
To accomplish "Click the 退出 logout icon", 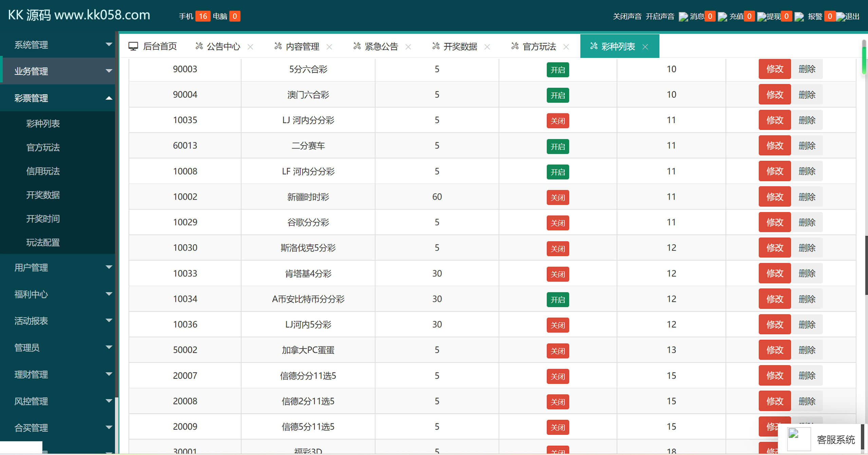I will click(x=841, y=17).
